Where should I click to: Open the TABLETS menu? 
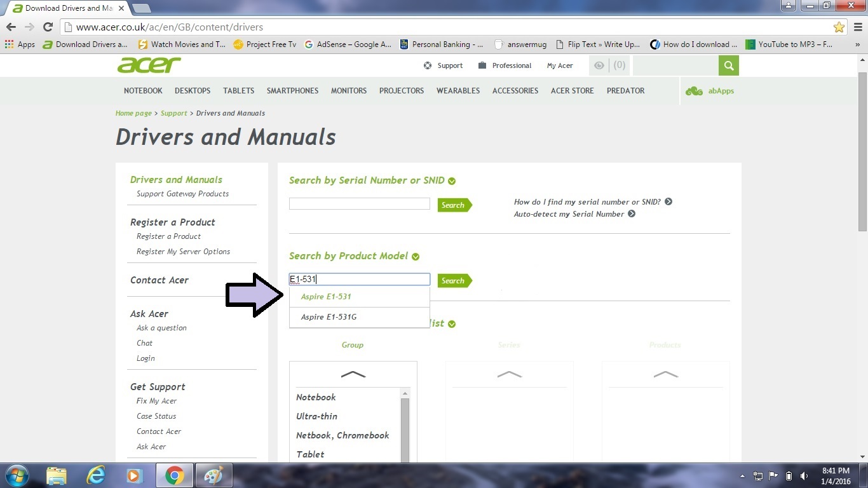click(239, 91)
